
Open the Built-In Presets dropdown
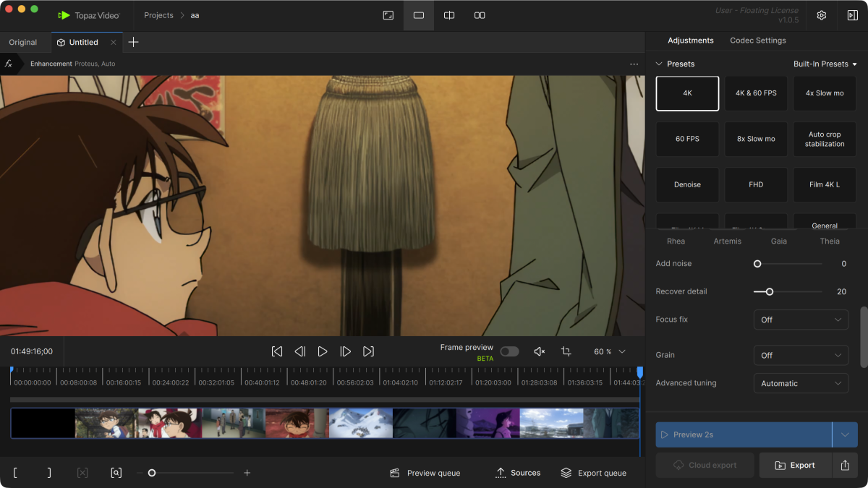825,64
